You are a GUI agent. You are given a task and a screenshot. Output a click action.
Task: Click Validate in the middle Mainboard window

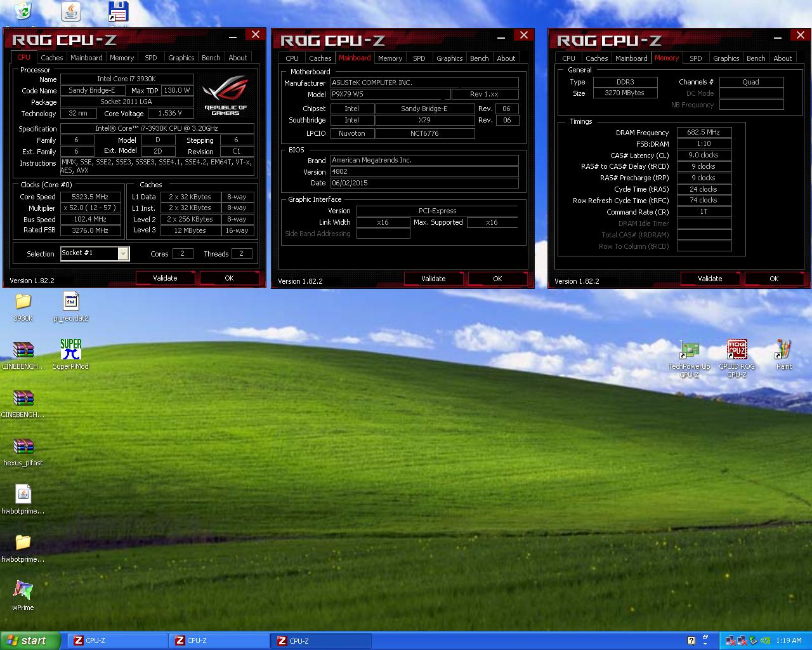coord(433,279)
